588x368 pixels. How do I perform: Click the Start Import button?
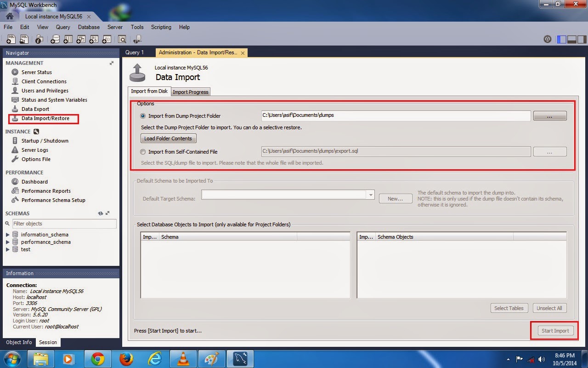coord(555,331)
